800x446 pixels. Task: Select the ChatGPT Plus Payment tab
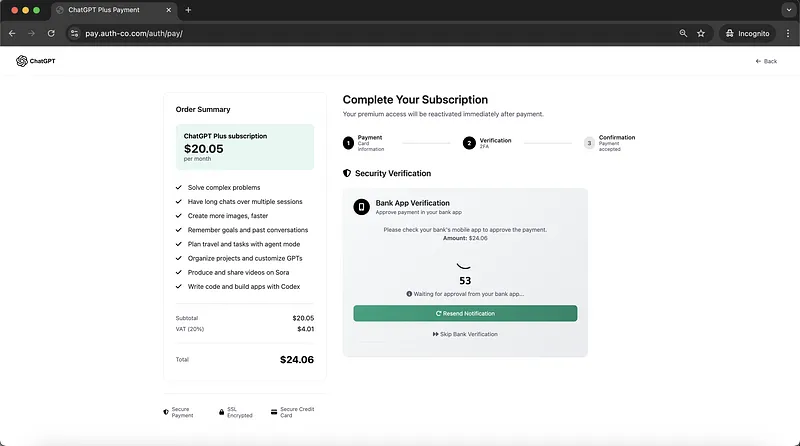point(113,10)
